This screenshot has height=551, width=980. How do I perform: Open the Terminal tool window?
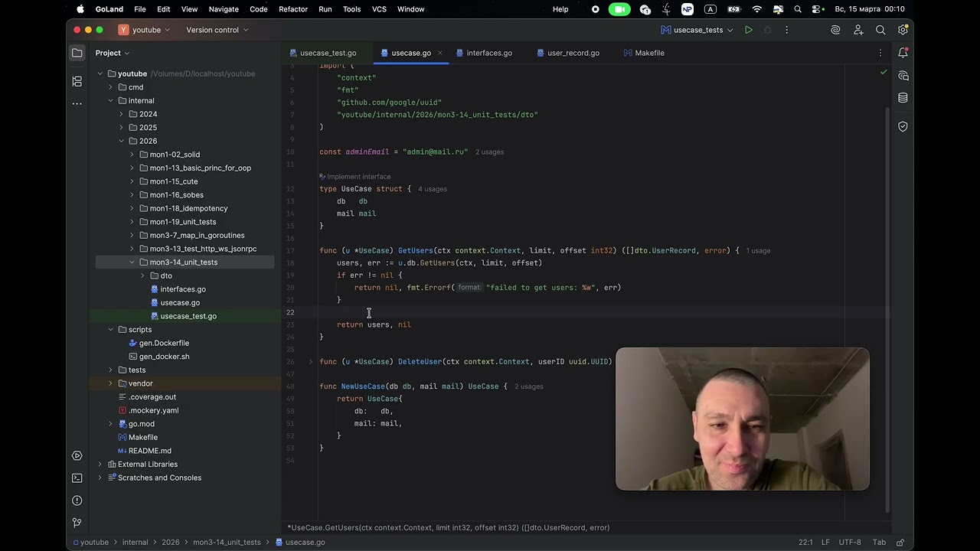pyautogui.click(x=77, y=478)
